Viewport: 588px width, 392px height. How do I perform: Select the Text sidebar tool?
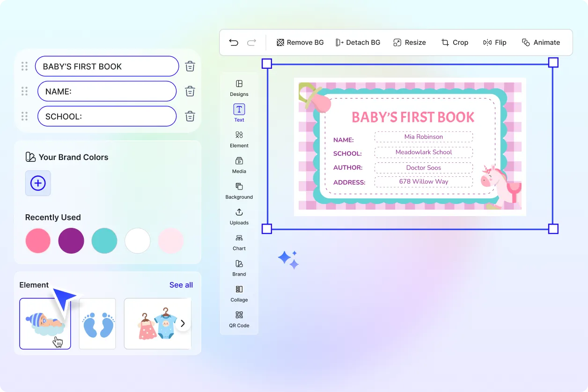239,113
